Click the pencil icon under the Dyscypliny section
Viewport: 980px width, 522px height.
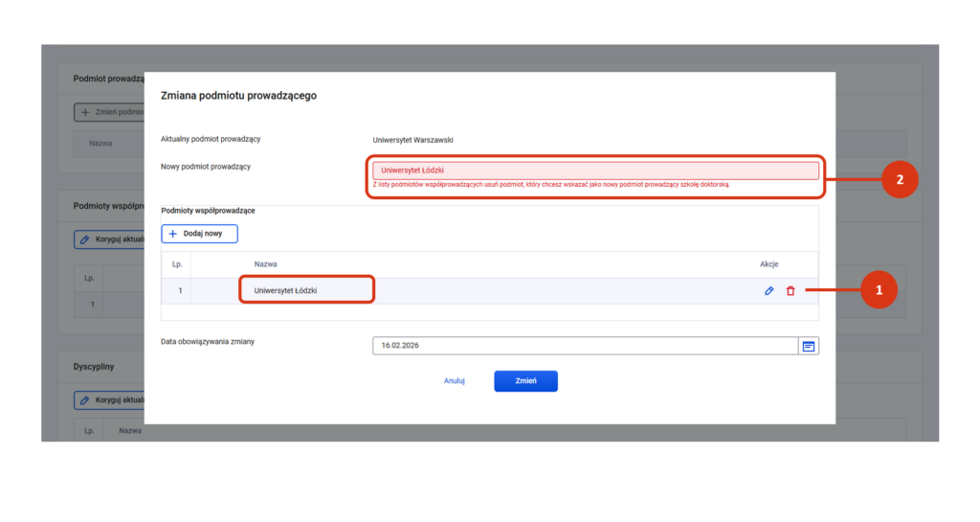pyautogui.click(x=85, y=399)
